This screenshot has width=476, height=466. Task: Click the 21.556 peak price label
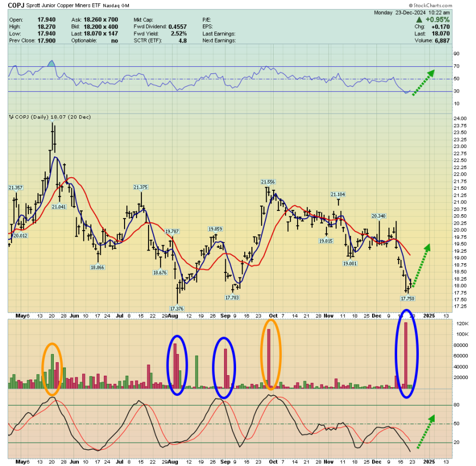click(268, 182)
